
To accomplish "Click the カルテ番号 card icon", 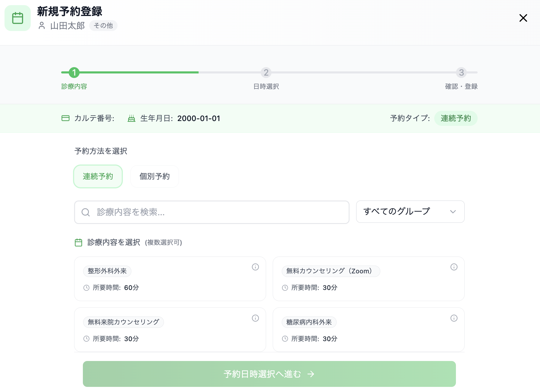I will pyautogui.click(x=65, y=118).
